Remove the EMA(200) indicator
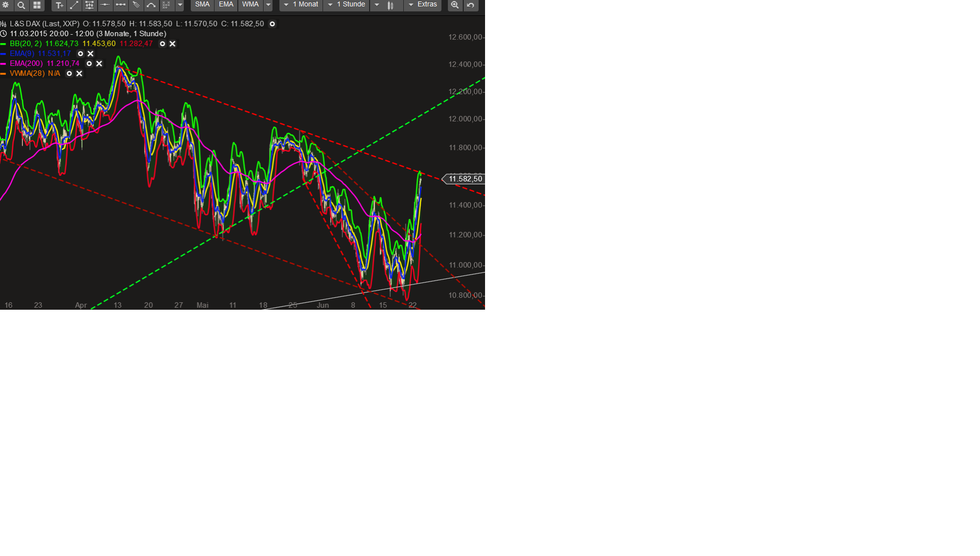 coord(99,63)
